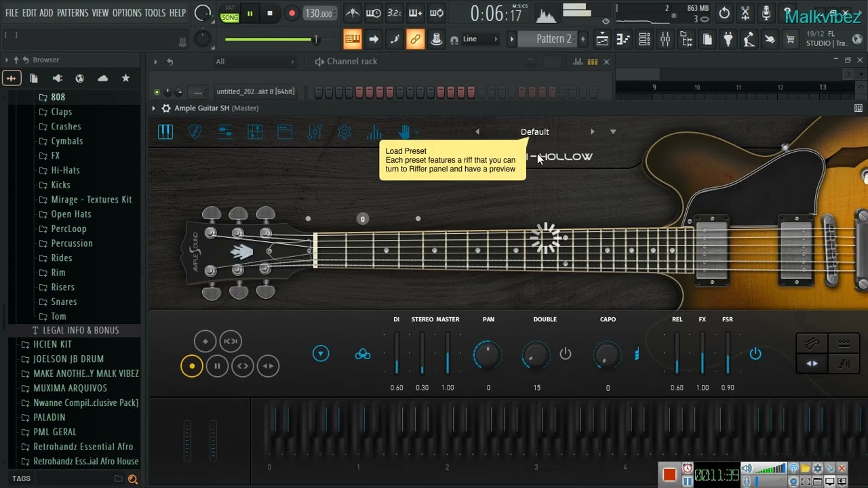
Task: Toggle channel rack step sequencer view button
Action: 593,62
